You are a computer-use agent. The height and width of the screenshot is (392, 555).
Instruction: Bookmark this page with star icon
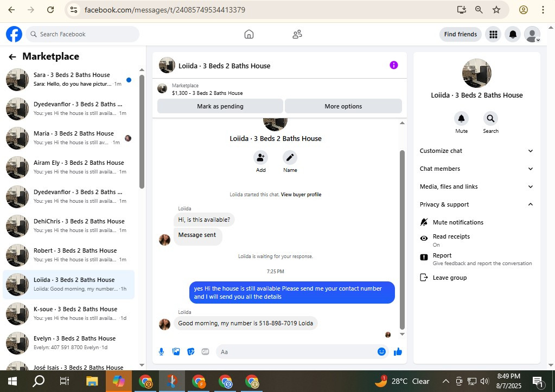(496, 10)
